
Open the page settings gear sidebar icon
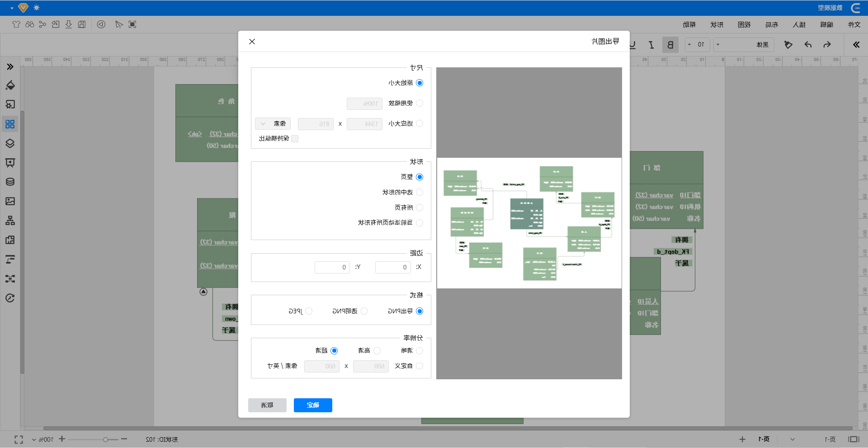tap(10, 104)
